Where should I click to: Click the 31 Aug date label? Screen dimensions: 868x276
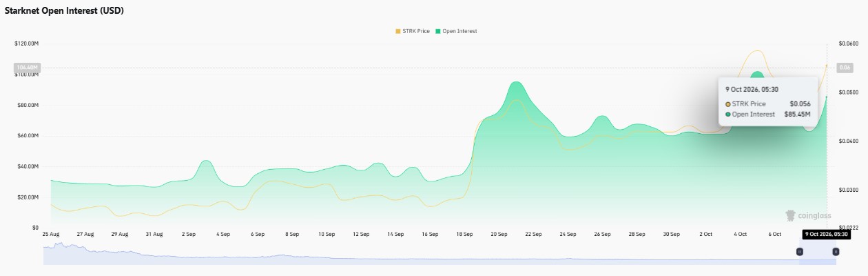point(154,235)
